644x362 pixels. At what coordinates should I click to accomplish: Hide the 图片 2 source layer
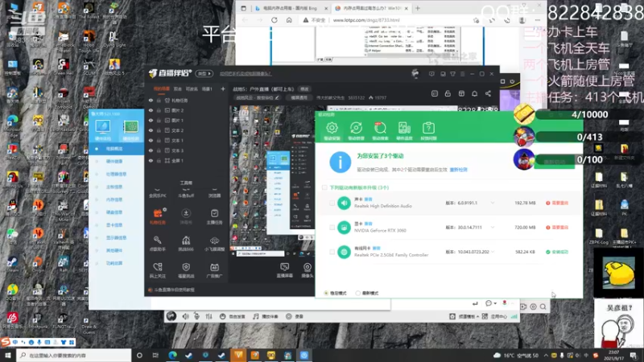151,110
